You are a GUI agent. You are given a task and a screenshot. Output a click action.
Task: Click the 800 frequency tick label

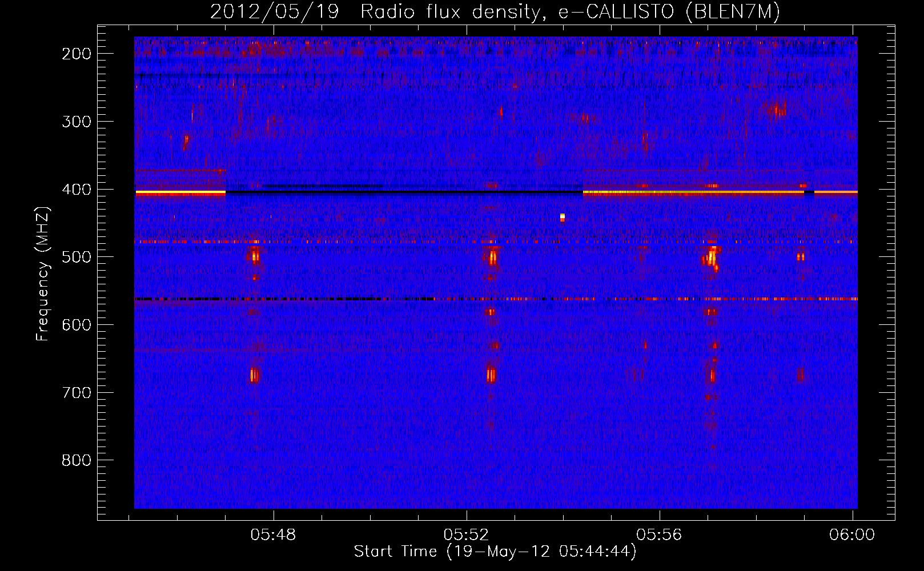click(x=77, y=460)
